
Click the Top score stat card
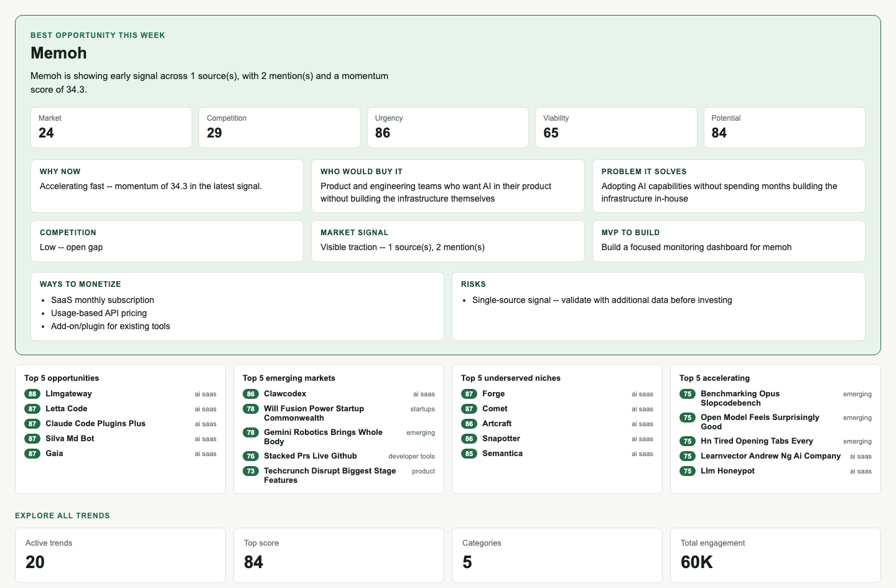pos(338,556)
